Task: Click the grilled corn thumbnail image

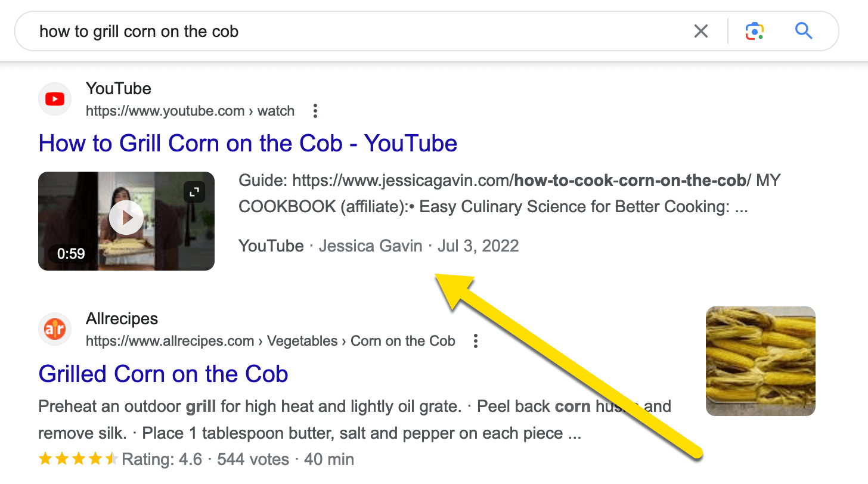Action: coord(761,361)
